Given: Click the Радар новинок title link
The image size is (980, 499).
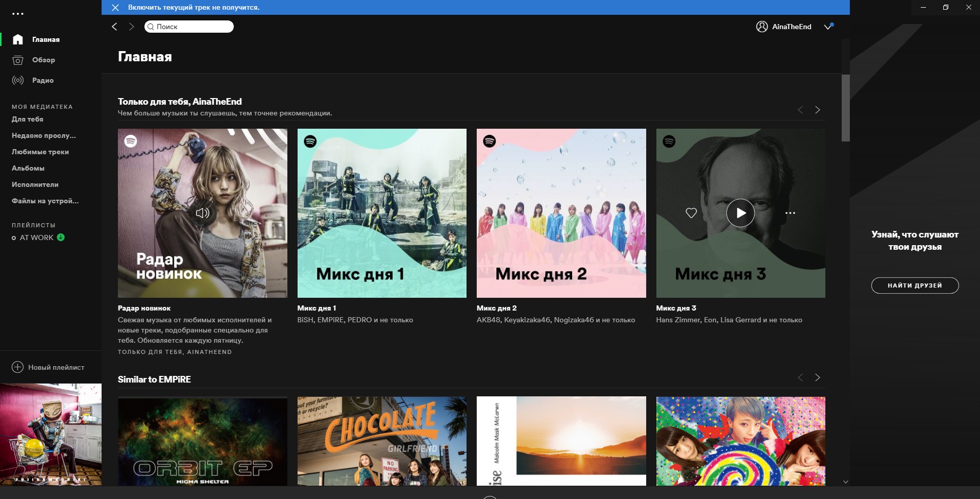Looking at the screenshot, I should coord(144,308).
